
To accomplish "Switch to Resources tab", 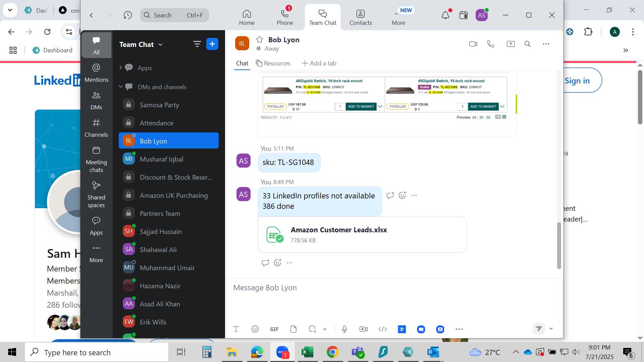I will coord(273,63).
